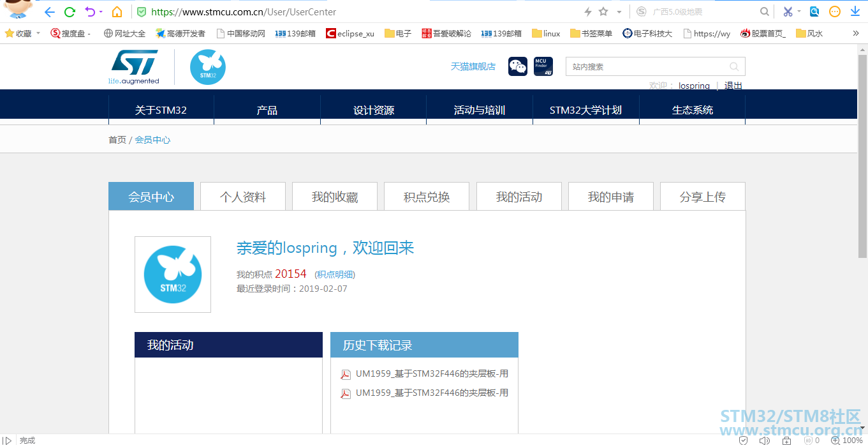868x445 pixels.
Task: Open the 股票首页 bookmark
Action: [763, 33]
